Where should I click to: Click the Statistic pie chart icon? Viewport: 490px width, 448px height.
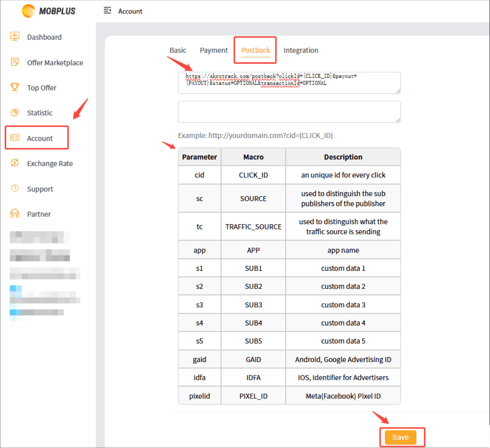[15, 112]
